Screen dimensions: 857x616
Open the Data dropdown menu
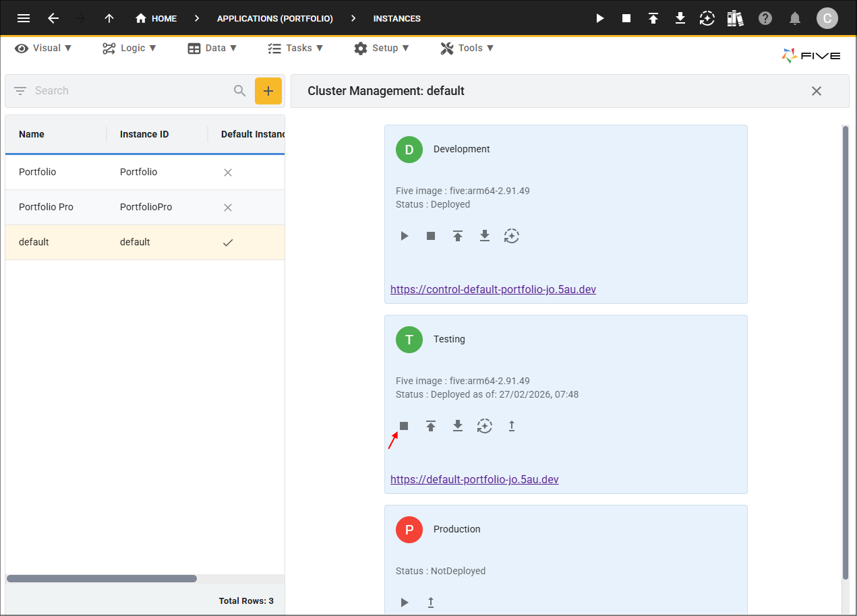click(x=212, y=48)
